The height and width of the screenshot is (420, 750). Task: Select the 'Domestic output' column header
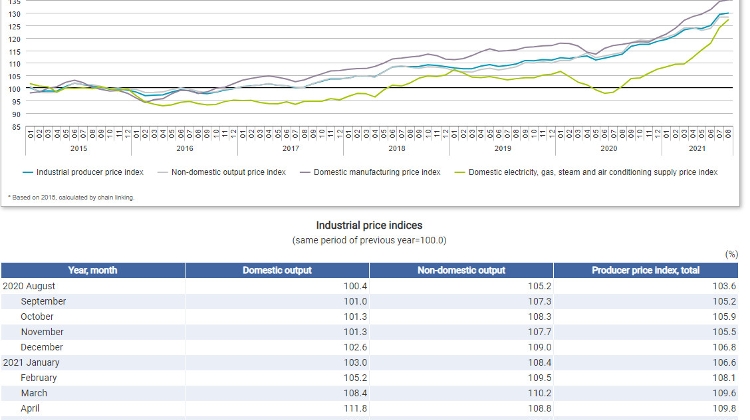[x=277, y=270]
